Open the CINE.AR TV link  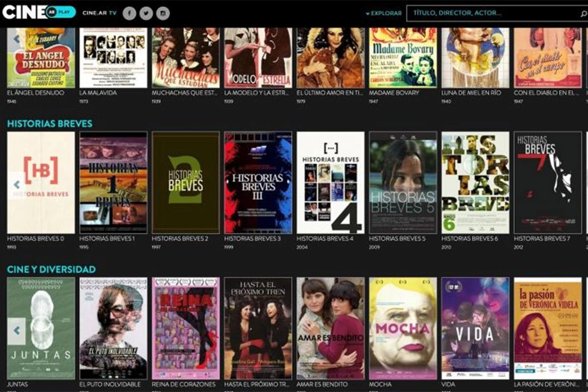[x=99, y=13]
